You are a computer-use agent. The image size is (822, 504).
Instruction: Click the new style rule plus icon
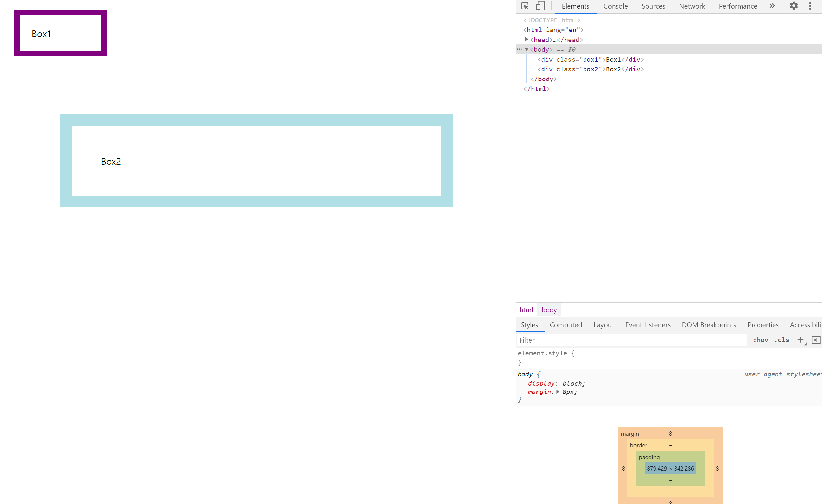coord(800,340)
